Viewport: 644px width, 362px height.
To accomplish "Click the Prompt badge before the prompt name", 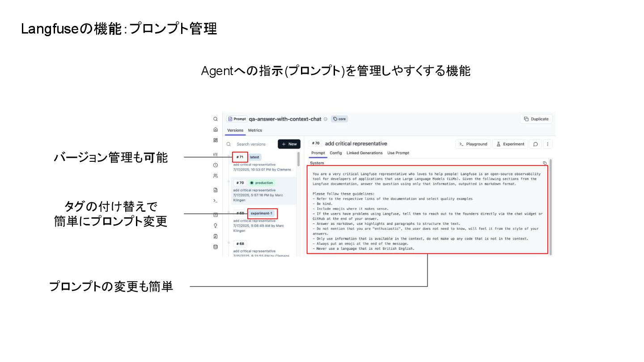I will pos(237,119).
